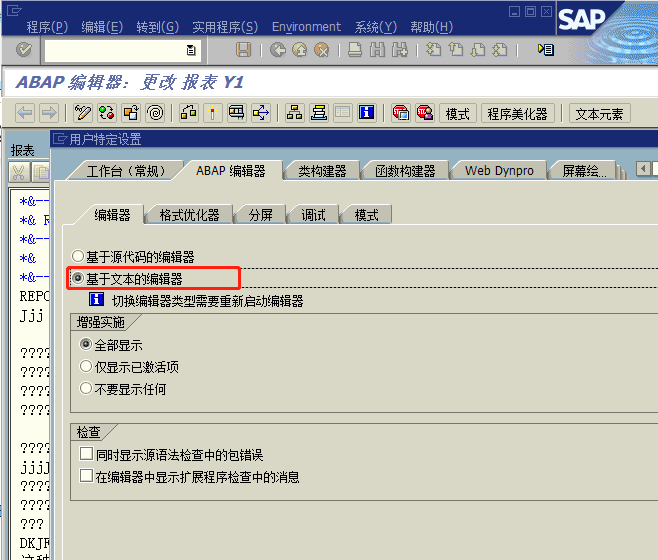Switch to 函数构建器 tab
This screenshot has width=658, height=560.
point(405,171)
